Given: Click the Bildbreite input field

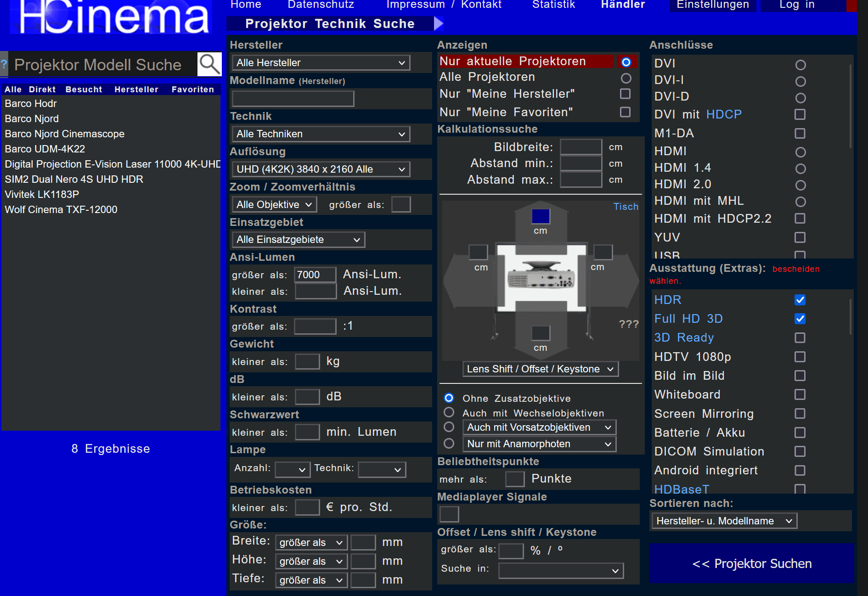Looking at the screenshot, I should 581,147.
